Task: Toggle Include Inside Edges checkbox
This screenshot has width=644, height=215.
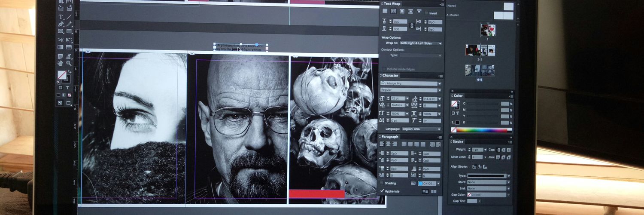Action: pos(384,69)
